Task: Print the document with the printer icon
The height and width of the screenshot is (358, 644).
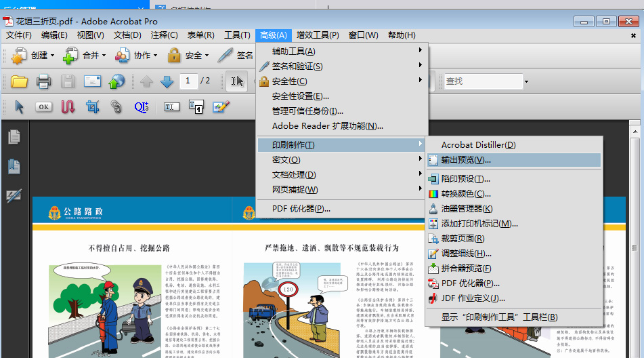Action: 43,81
